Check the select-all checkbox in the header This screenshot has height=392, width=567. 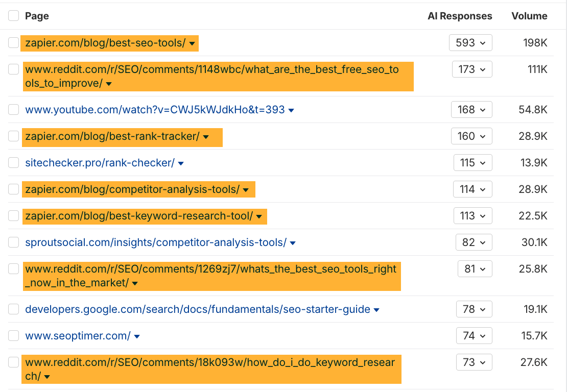click(13, 15)
